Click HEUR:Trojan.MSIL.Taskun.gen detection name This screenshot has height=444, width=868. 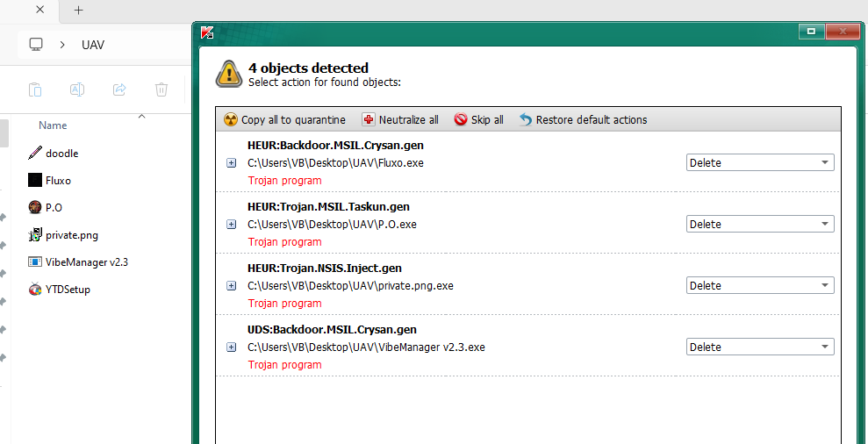329,207
